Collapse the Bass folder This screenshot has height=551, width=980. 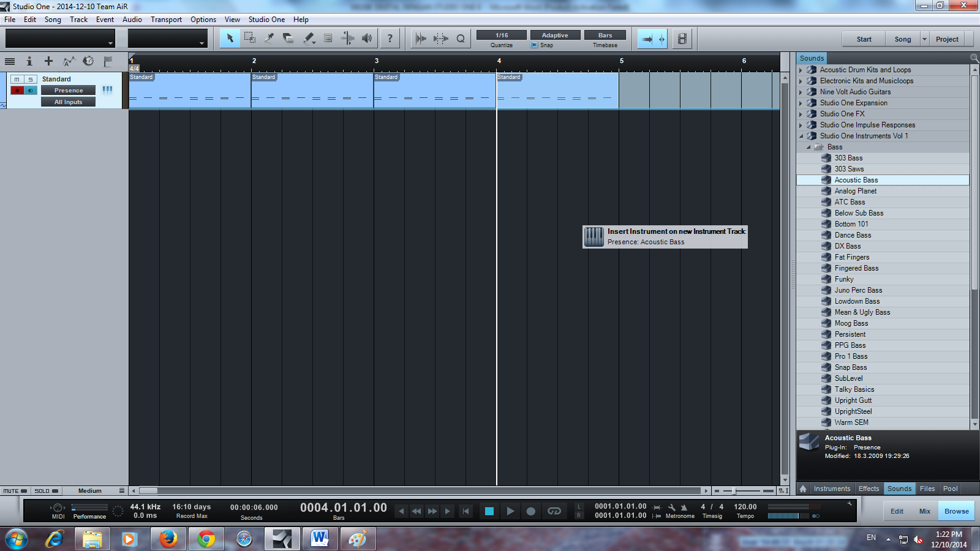point(809,147)
